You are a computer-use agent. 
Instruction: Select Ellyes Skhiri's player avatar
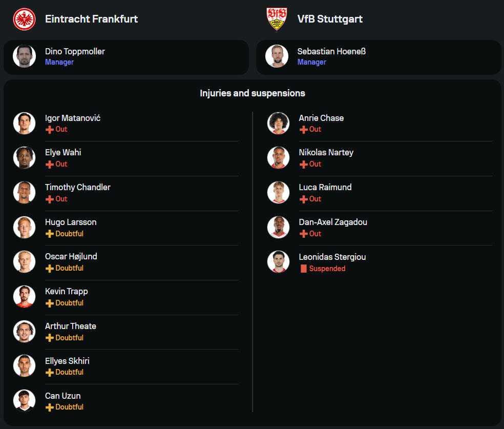[24, 366]
